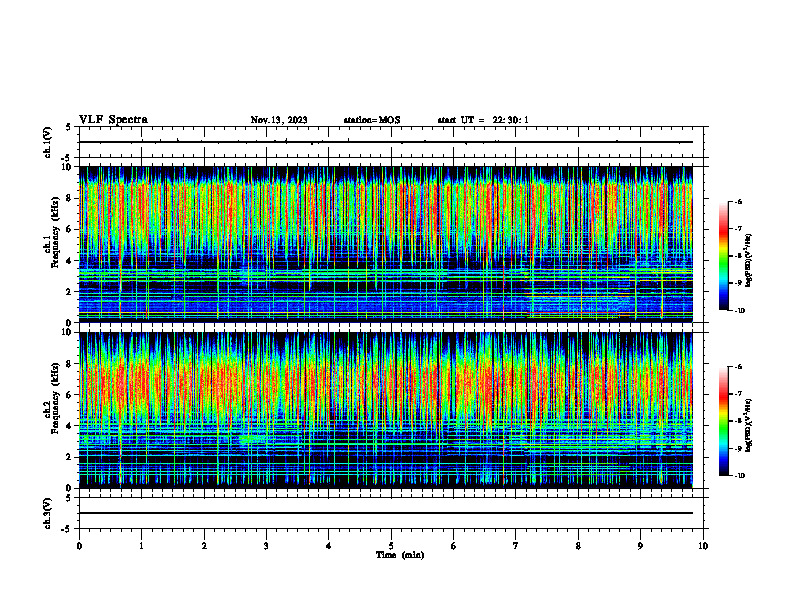Screen dimensions: 792x612
Task: Click the ch.1 spectrogram panel
Action: [x=385, y=244]
